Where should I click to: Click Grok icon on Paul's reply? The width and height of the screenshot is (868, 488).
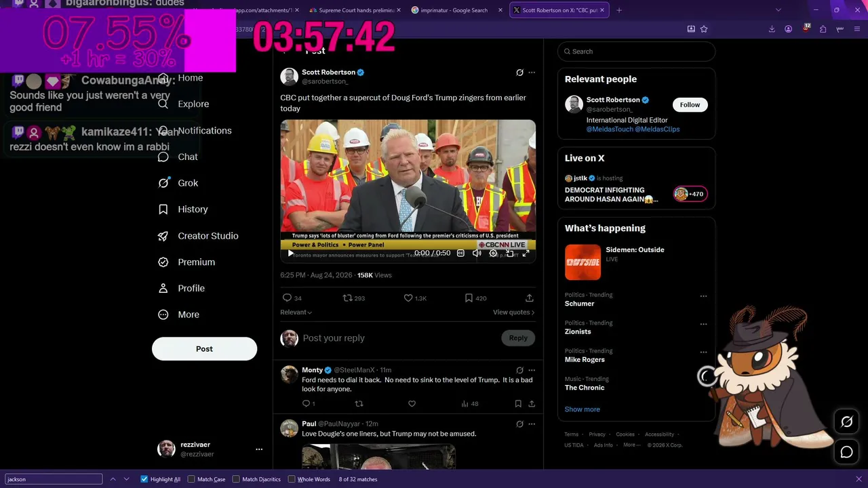click(x=519, y=424)
